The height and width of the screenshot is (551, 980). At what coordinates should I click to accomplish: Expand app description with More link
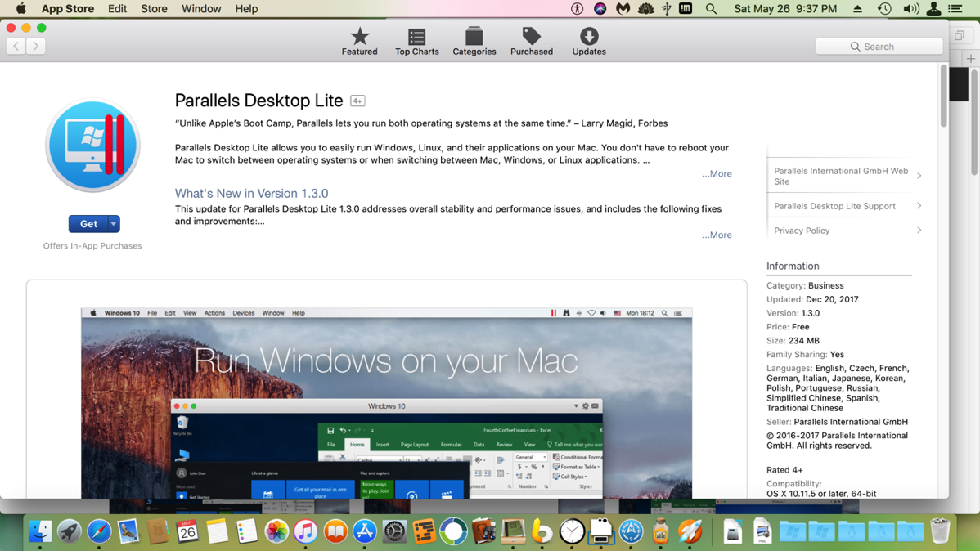[x=717, y=173]
